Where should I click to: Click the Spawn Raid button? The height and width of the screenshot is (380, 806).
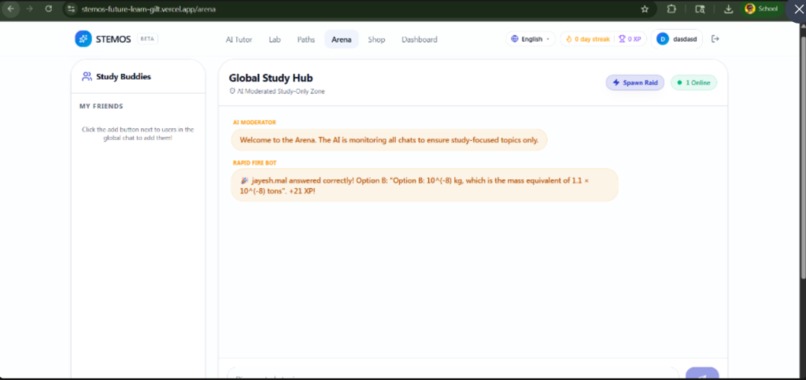click(x=635, y=82)
